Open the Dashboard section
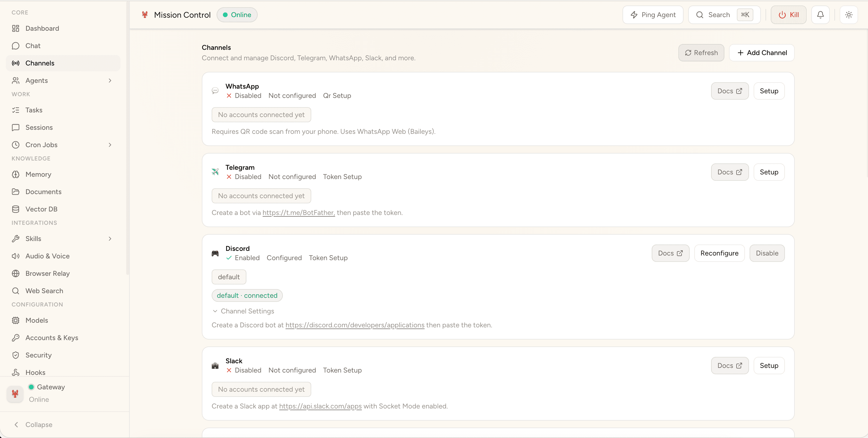The width and height of the screenshot is (868, 438). click(x=42, y=28)
